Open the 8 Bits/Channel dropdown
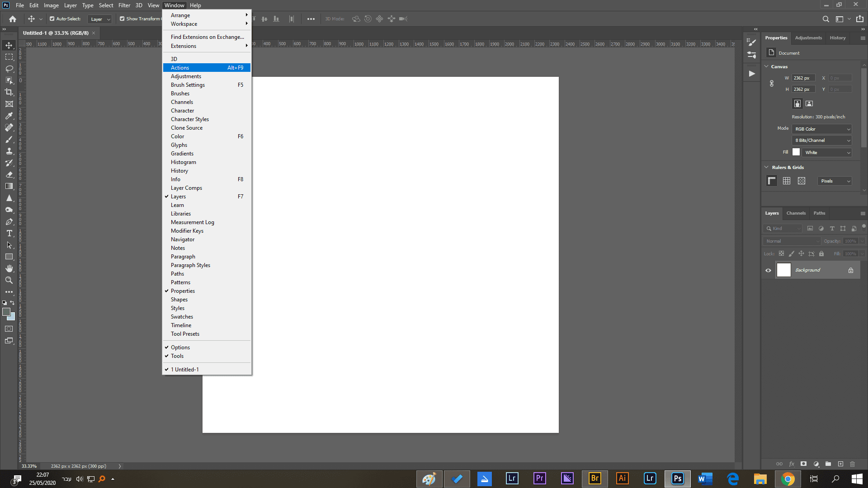This screenshot has width=868, height=488. coord(822,141)
